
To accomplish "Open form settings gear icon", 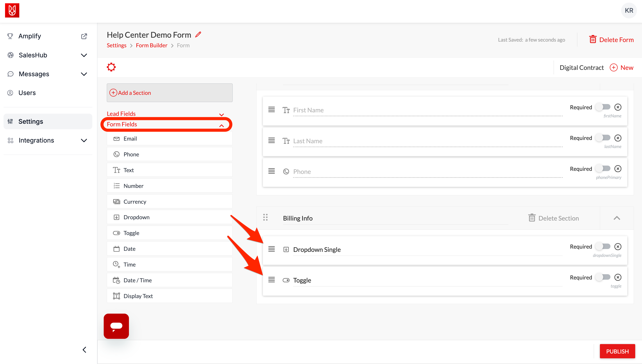I will (x=111, y=67).
